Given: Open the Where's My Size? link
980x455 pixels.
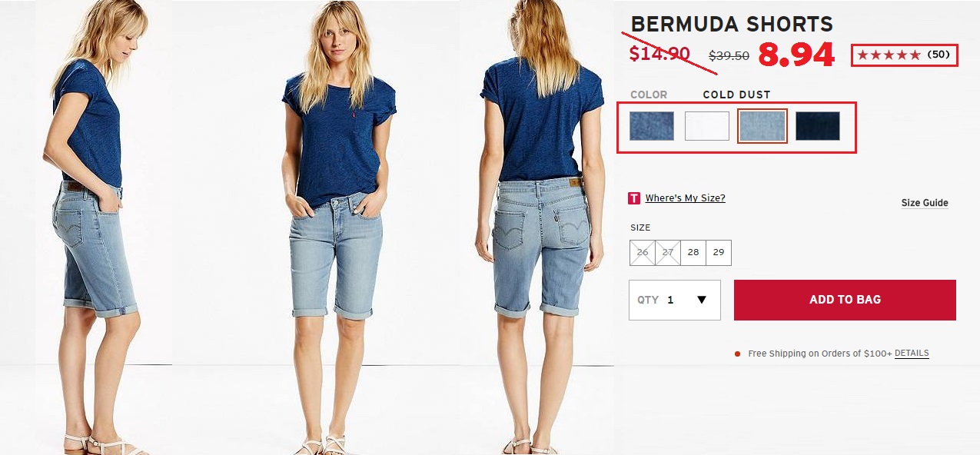Looking at the screenshot, I should [x=686, y=198].
